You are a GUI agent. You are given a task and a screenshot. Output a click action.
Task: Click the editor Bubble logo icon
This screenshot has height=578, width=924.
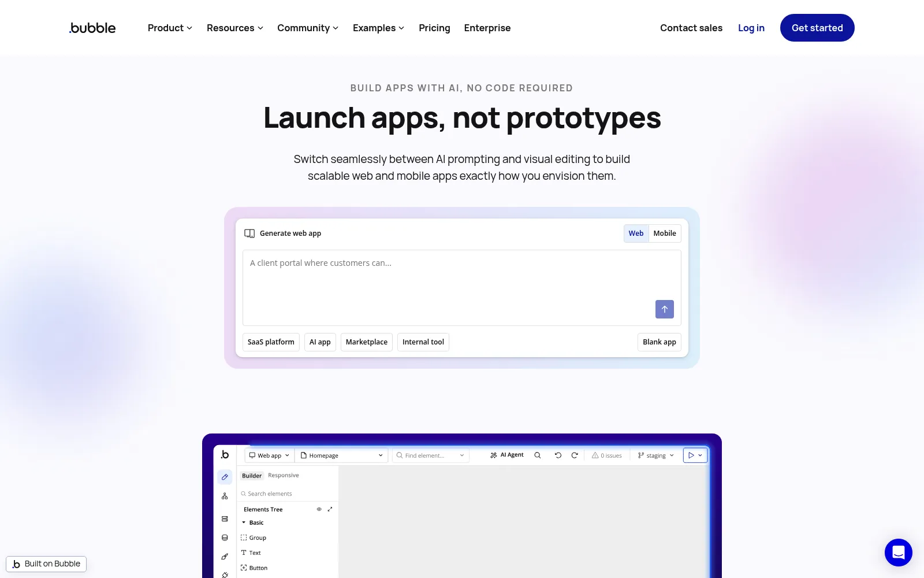[x=225, y=455]
